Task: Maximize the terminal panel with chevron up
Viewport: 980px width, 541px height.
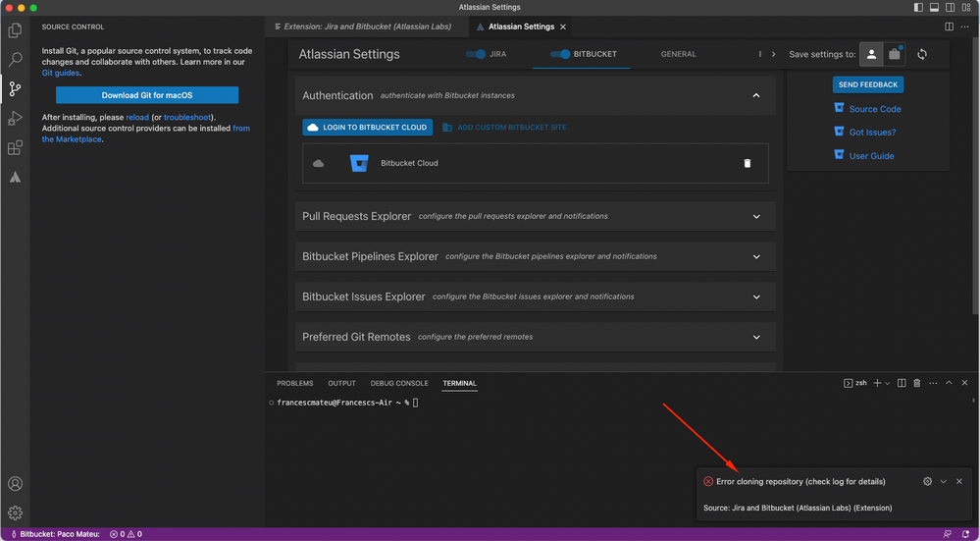Action: pyautogui.click(x=949, y=383)
